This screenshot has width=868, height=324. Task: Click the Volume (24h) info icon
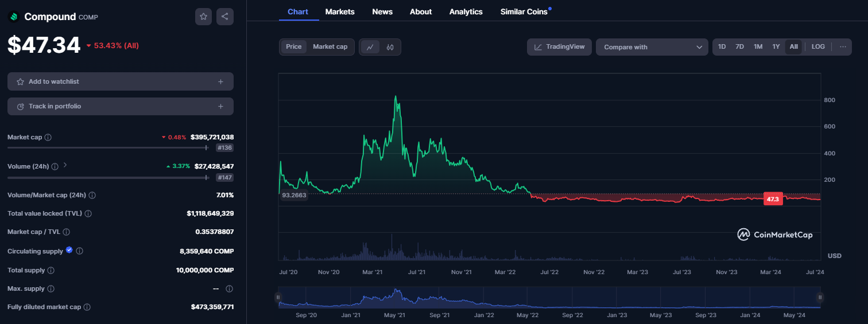click(55, 166)
